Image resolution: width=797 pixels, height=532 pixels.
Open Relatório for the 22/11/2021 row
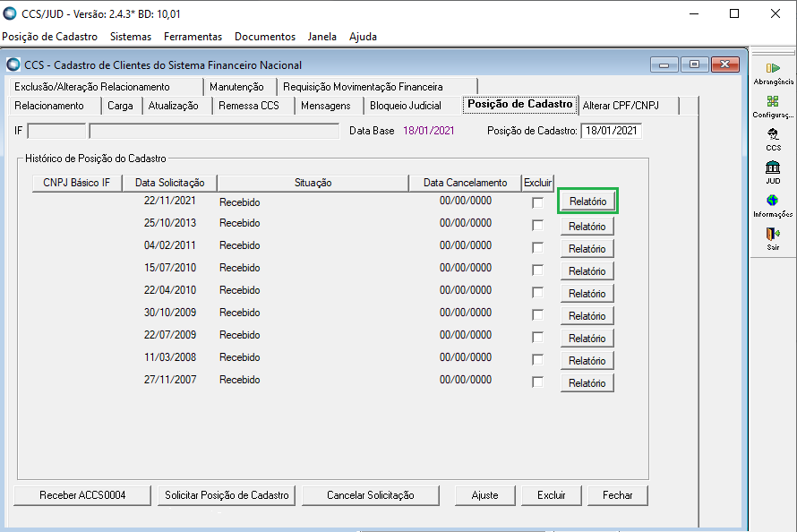click(x=587, y=202)
